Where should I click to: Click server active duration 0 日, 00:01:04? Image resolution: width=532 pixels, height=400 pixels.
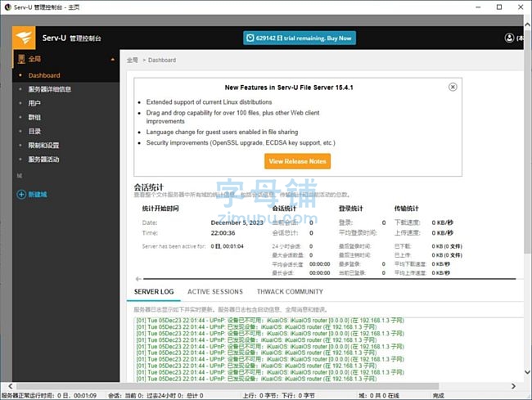point(227,246)
